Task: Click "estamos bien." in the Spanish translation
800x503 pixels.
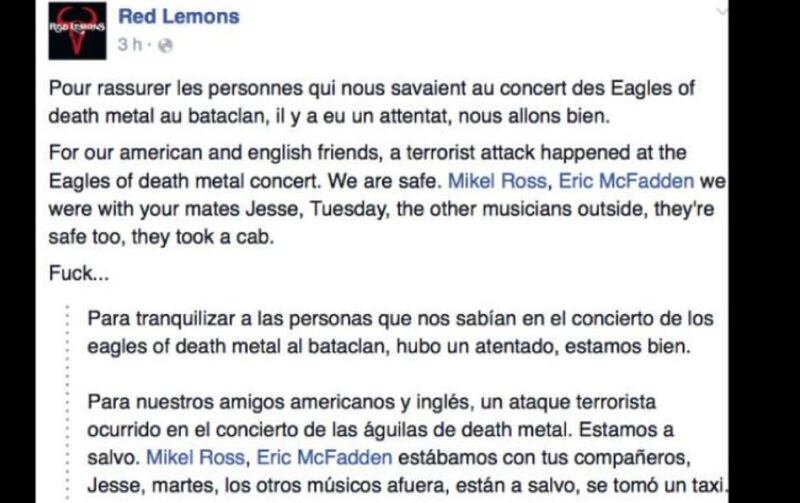Action: coord(628,346)
